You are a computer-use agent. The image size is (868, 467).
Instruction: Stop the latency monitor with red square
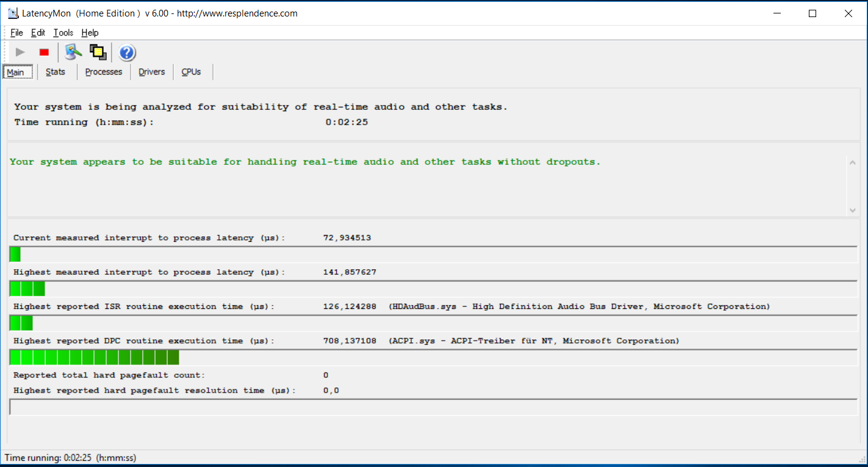point(44,52)
